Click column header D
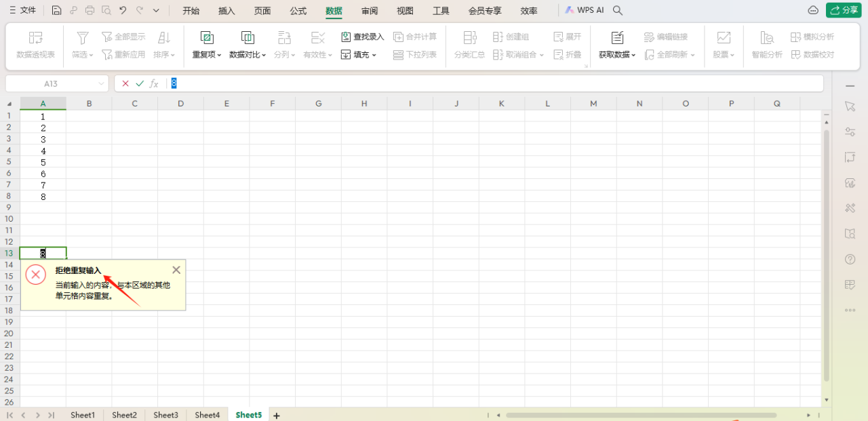This screenshot has height=421, width=868. click(x=180, y=104)
